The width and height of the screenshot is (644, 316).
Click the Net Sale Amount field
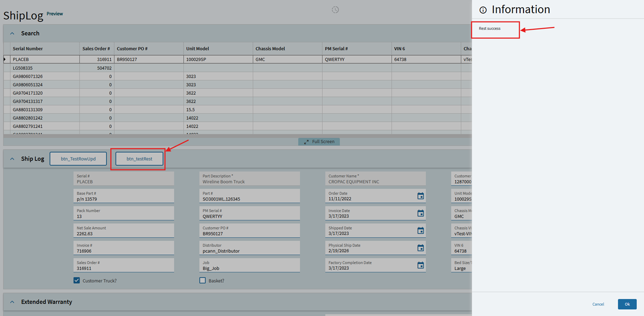[x=123, y=230]
